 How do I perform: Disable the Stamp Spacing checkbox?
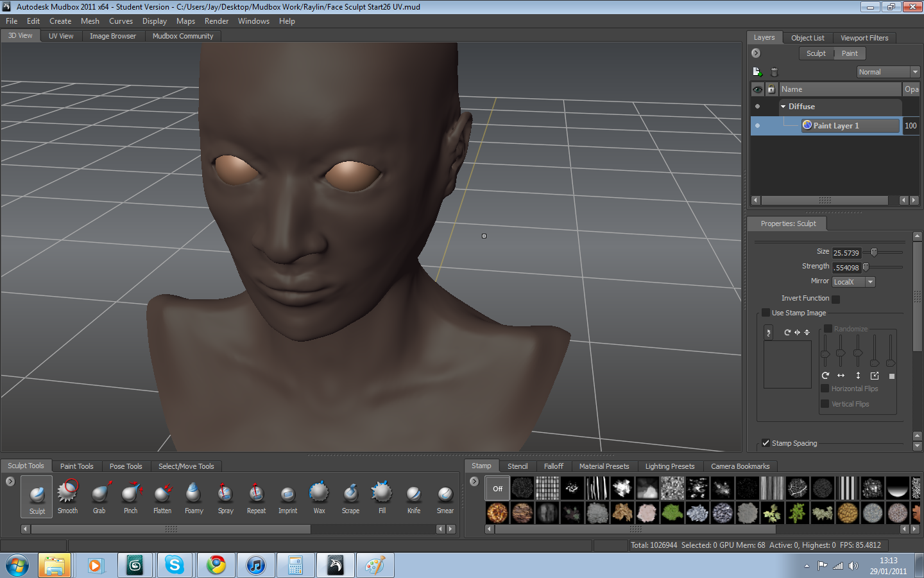tap(766, 442)
